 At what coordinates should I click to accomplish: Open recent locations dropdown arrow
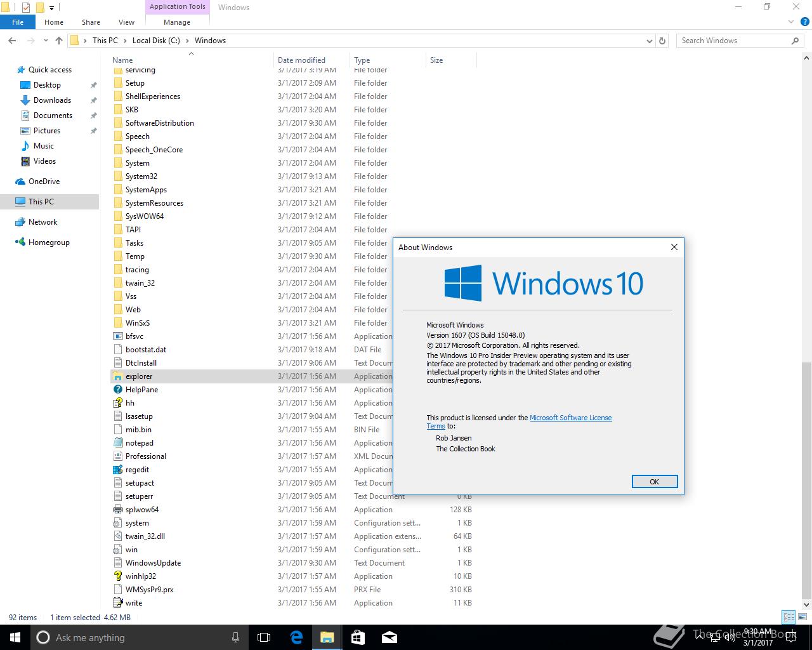[46, 41]
